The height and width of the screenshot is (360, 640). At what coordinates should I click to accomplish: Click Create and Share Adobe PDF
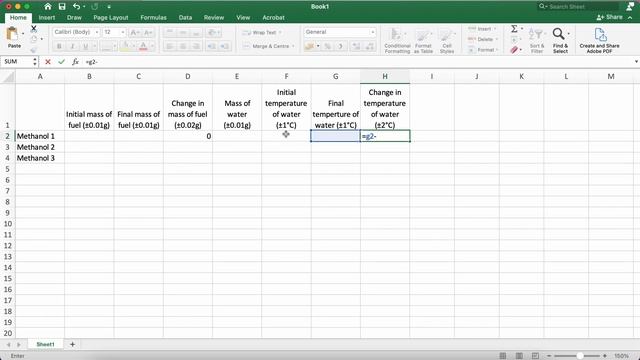click(599, 40)
